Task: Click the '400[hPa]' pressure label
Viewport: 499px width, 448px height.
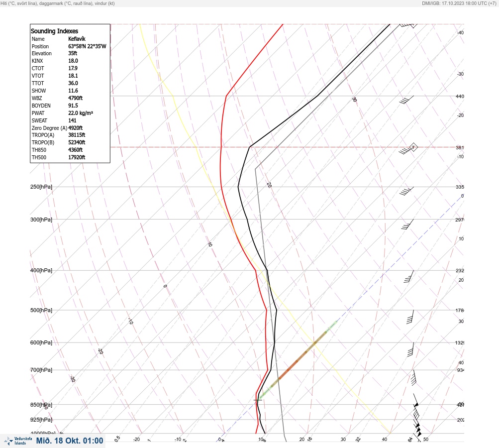Action: (x=41, y=270)
